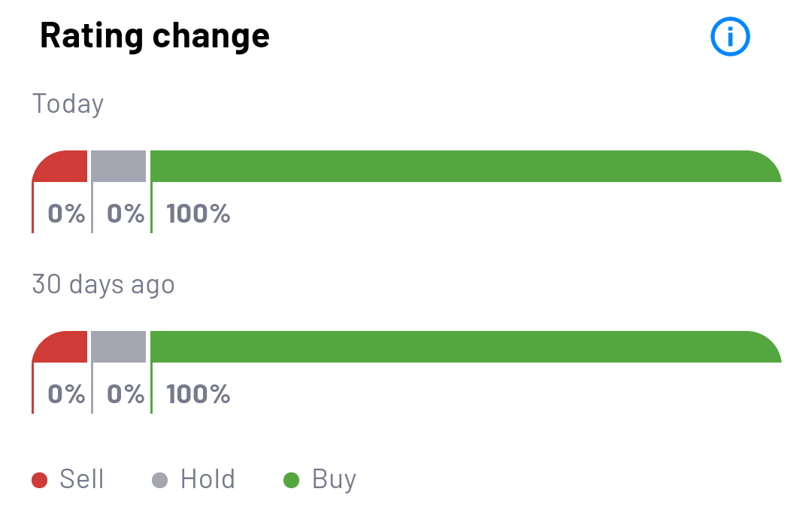Select the Hold legend label
812x516 pixels.
(x=208, y=479)
